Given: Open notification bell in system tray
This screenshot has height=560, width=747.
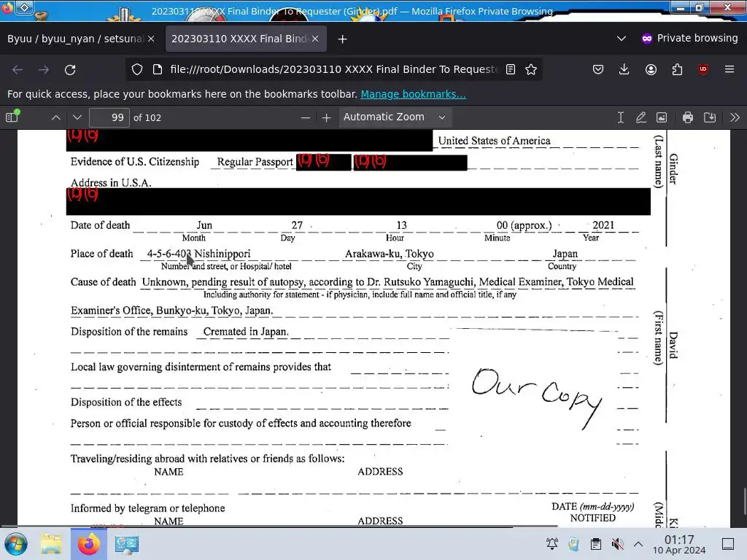Looking at the screenshot, I should pyautogui.click(x=552, y=544).
